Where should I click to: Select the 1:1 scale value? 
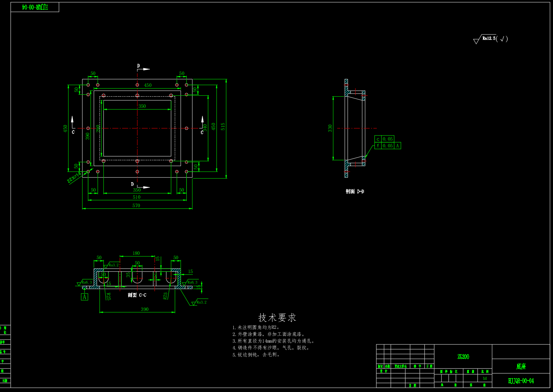(485, 378)
